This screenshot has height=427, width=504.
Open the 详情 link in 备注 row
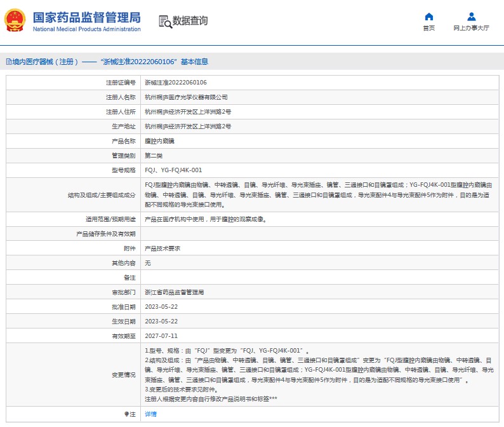[150, 414]
